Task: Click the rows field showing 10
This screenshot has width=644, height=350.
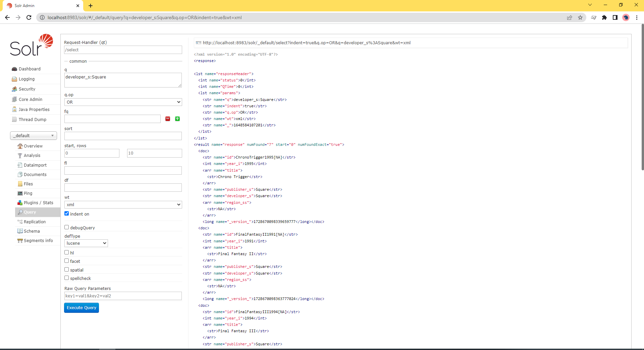Action: click(155, 153)
